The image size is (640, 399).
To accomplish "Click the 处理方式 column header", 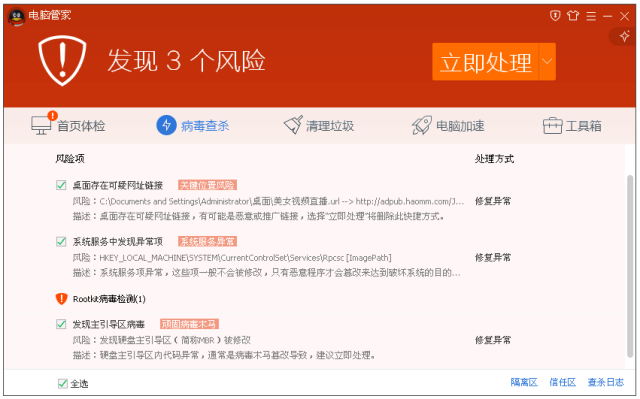I will 494,159.
